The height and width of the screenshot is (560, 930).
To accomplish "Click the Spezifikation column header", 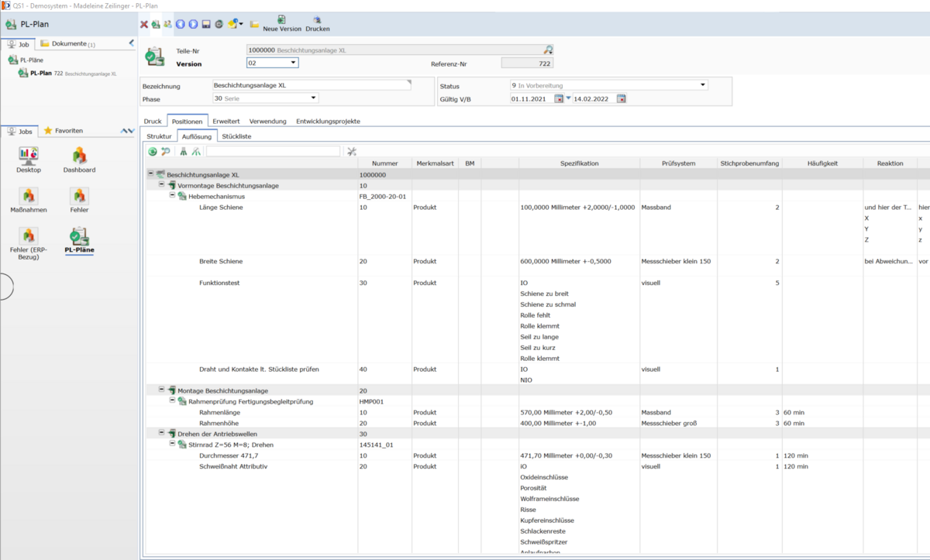I will (x=580, y=163).
